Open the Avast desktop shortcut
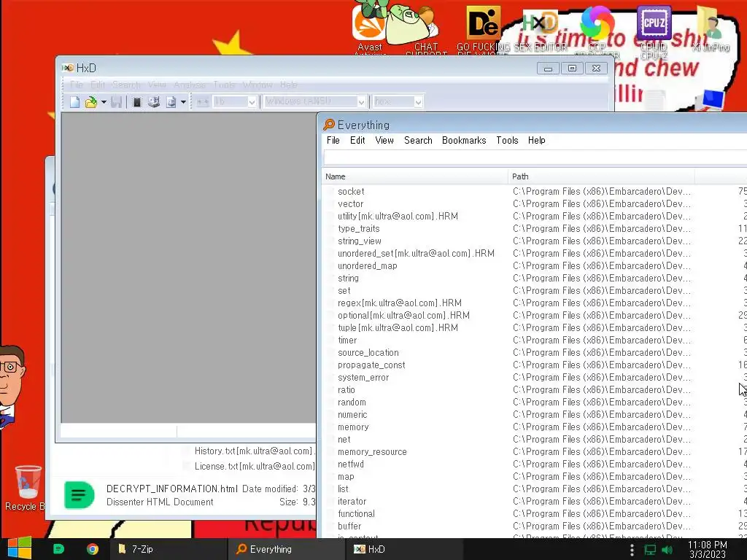The image size is (747, 560). (370, 28)
